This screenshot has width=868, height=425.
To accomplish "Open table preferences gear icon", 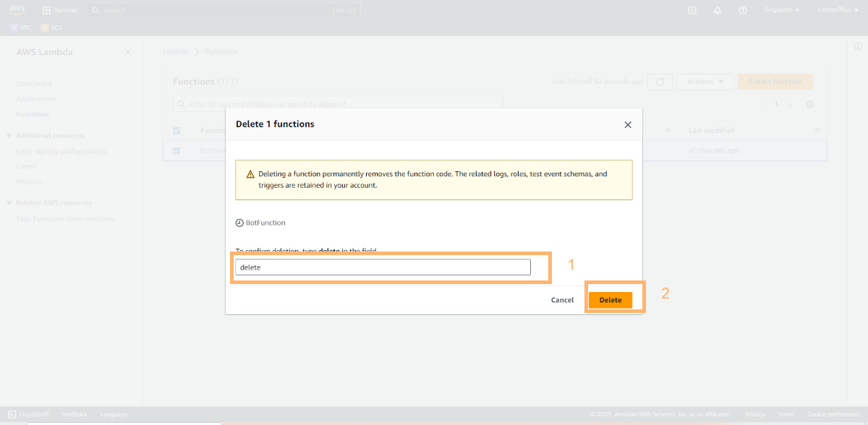I will click(811, 104).
